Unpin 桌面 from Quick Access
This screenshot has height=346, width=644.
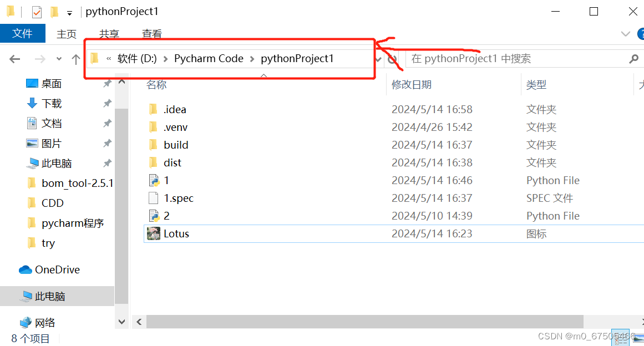pos(109,83)
